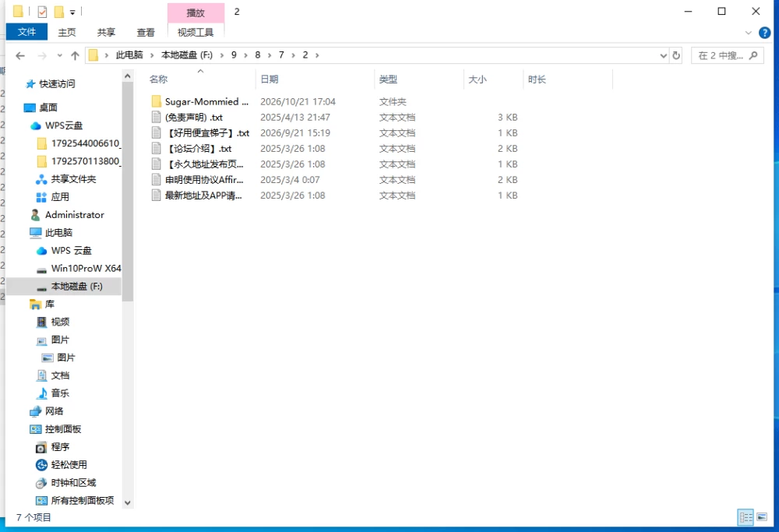Sort files by the 类型 column
The width and height of the screenshot is (779, 532).
click(388, 79)
